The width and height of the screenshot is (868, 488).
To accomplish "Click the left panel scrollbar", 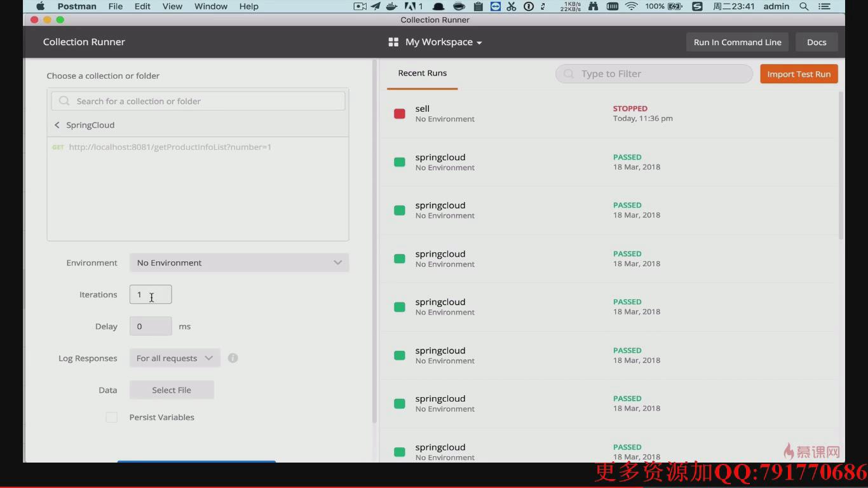I will click(x=374, y=241).
